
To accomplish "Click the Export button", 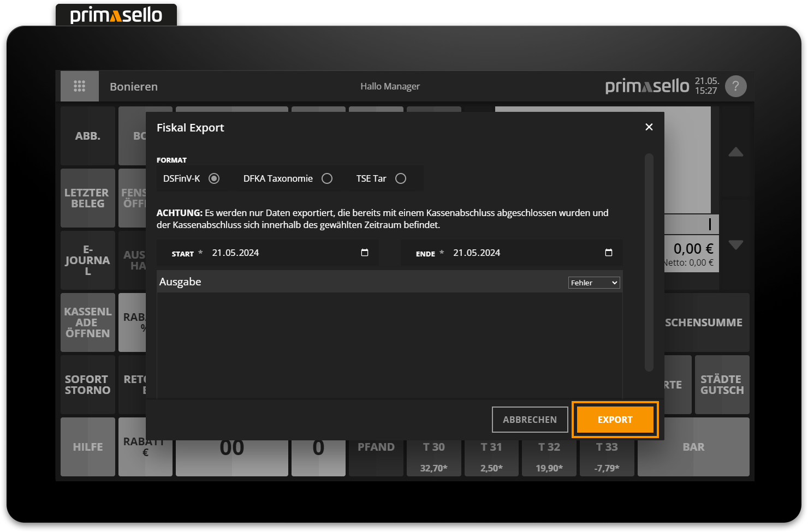I will [x=615, y=420].
